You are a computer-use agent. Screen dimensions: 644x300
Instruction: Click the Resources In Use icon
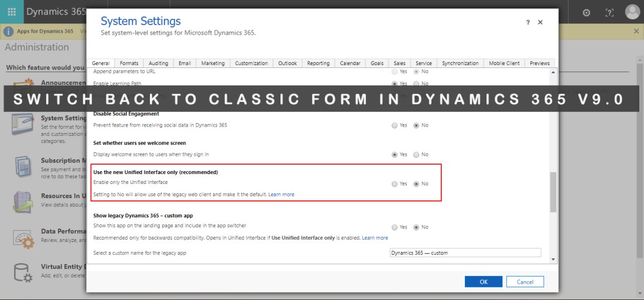[22, 201]
